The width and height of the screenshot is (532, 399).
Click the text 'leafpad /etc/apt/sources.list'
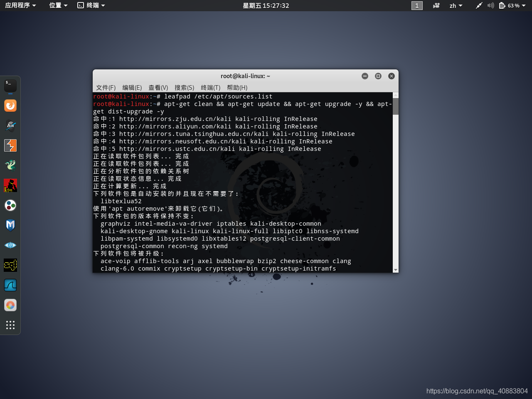point(218,96)
